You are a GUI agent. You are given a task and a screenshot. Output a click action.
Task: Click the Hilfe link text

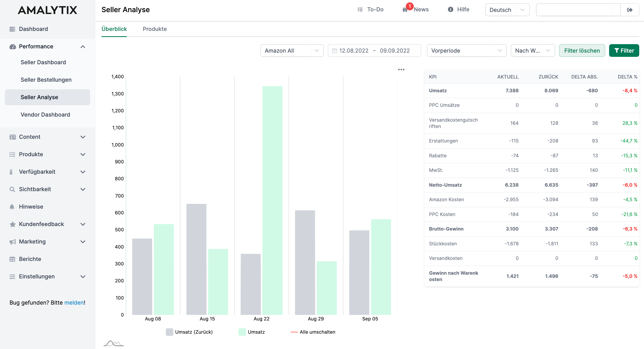[463, 10]
